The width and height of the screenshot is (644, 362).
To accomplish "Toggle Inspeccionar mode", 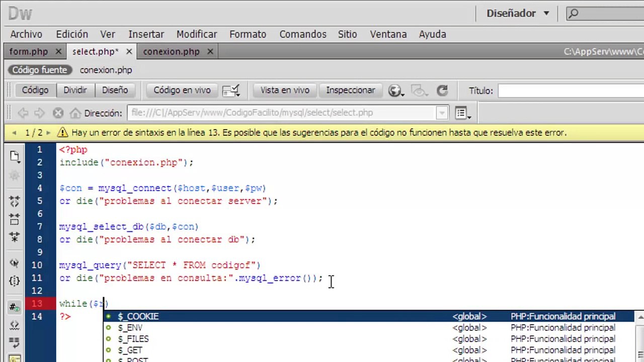I will 351,90.
